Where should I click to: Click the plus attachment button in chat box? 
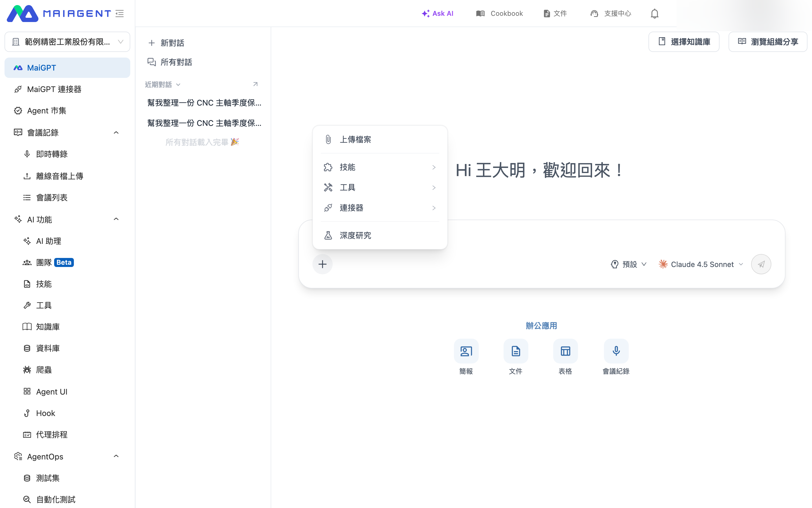pyautogui.click(x=323, y=264)
